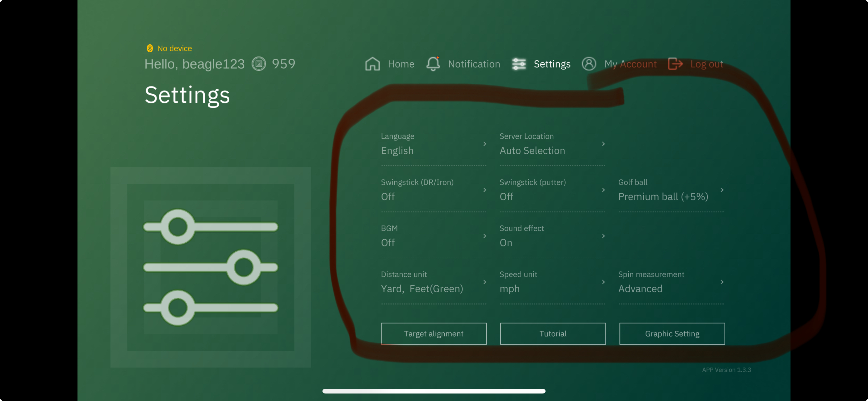Select the Sound effect On value
Viewport: 868px width, 401px height.
click(x=506, y=242)
